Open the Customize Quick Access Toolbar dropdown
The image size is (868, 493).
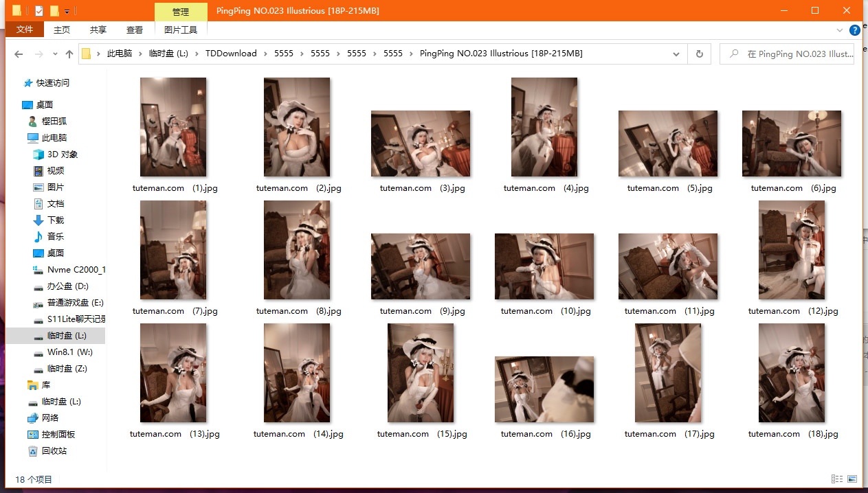[x=67, y=12]
